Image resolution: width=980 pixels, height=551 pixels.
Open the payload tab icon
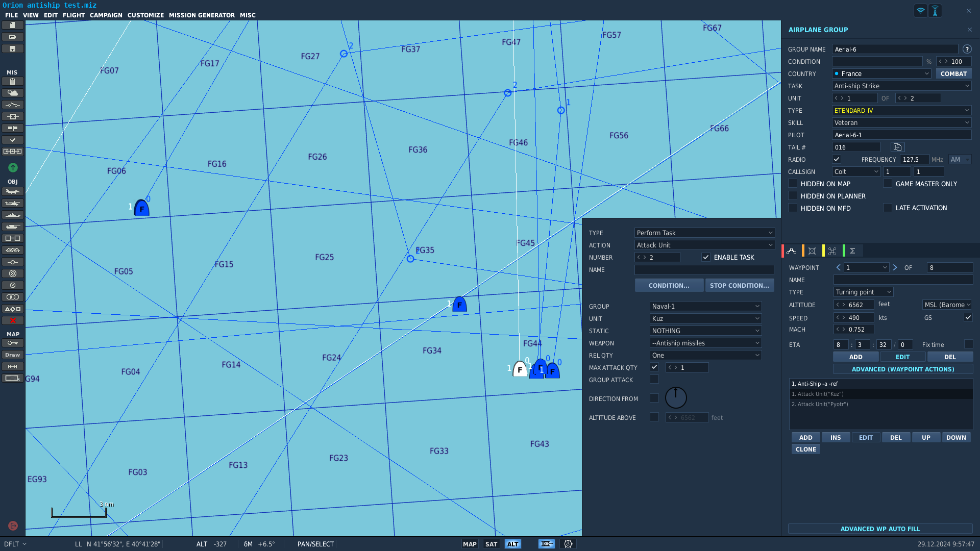812,251
